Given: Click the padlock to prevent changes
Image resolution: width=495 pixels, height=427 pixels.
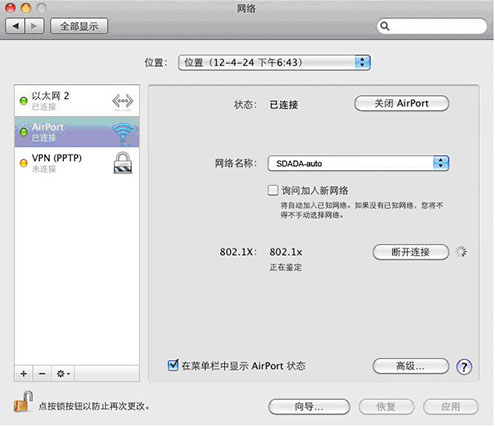Looking at the screenshot, I should click(x=23, y=402).
